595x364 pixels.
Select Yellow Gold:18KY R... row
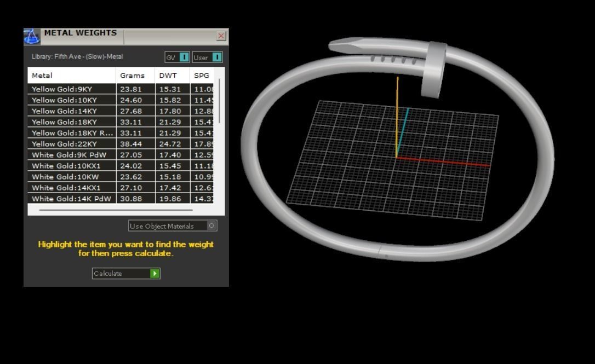121,133
